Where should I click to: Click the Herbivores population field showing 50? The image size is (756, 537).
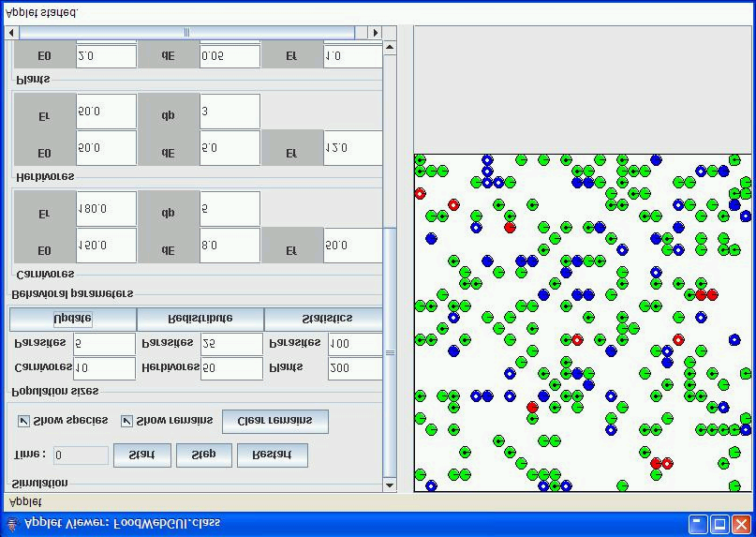[231, 368]
